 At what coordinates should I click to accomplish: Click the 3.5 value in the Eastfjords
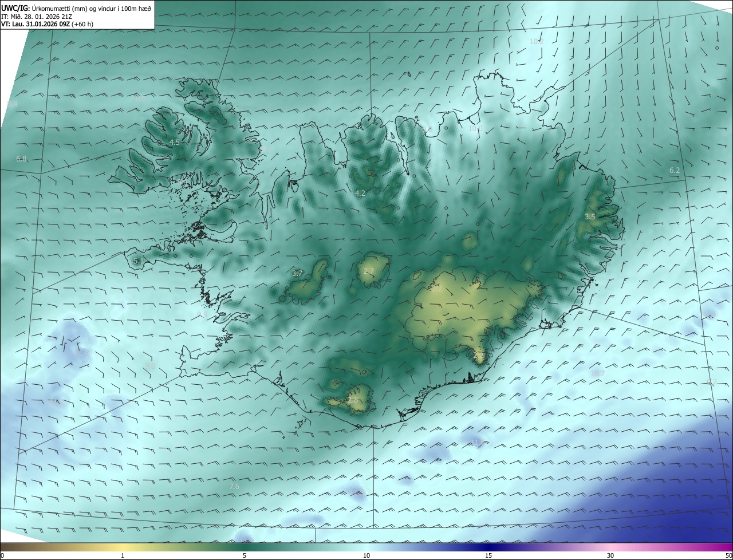click(x=590, y=216)
